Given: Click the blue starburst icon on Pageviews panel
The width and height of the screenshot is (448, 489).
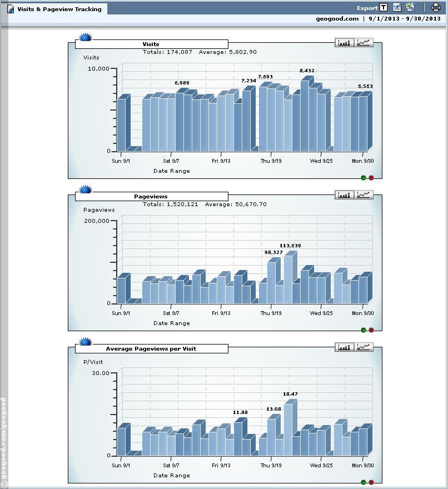Looking at the screenshot, I should tap(85, 190).
